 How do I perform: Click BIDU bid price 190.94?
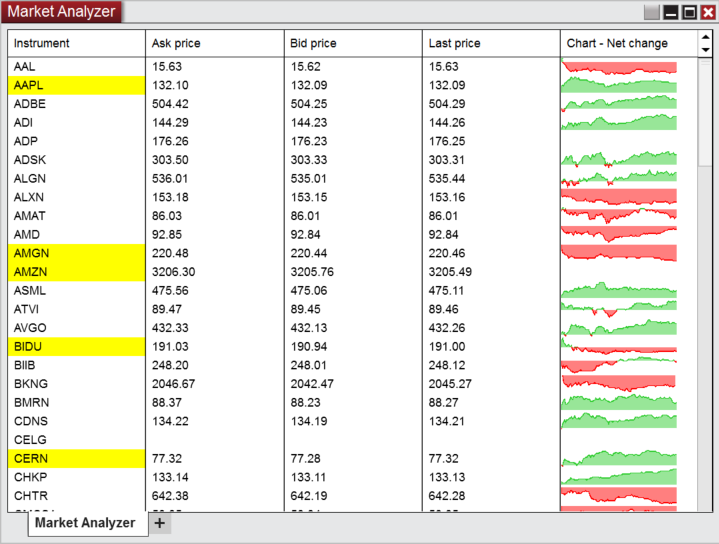tap(309, 347)
